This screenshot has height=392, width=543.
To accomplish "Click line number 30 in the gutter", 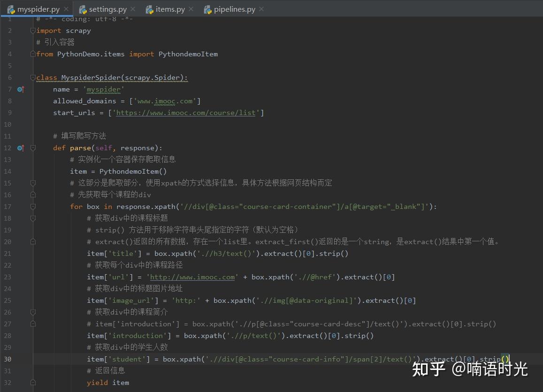I will (x=7, y=359).
